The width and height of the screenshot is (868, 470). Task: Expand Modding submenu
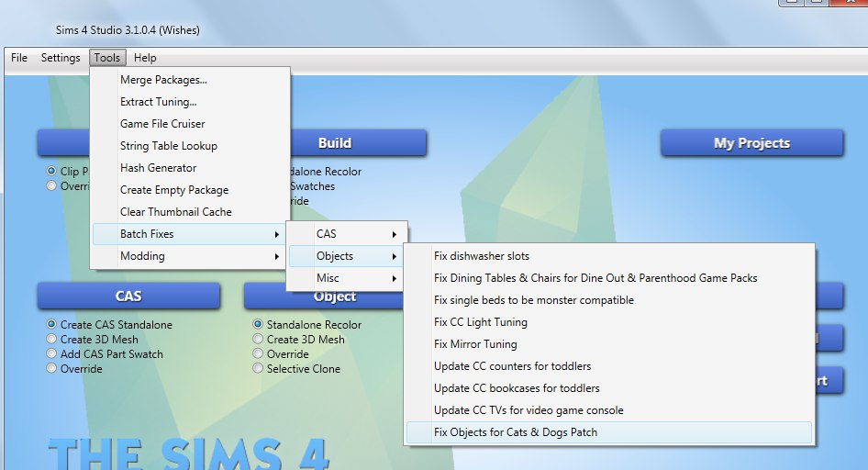point(190,256)
